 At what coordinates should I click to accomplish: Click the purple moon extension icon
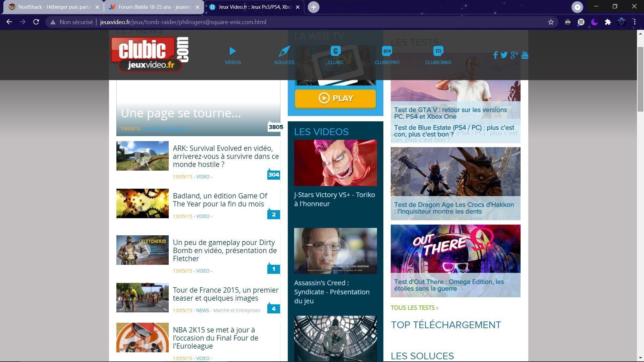[x=594, y=22]
